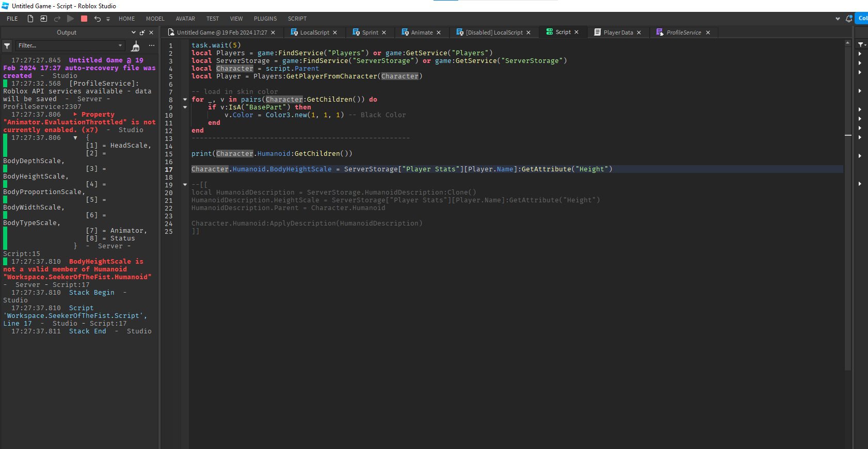Close the Sprint script tab
Screen dimensions: 868x449
click(x=384, y=33)
